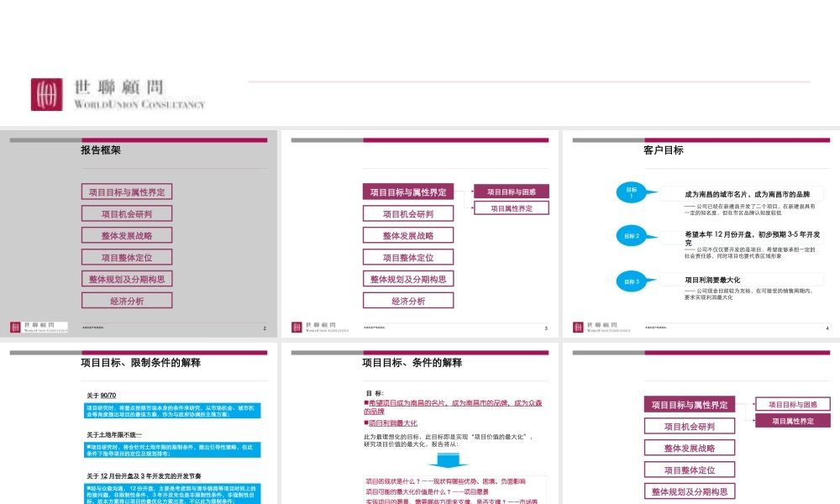Click the blue 目标1 bubble
Viewport: 840px width, 504px height.
pyautogui.click(x=632, y=193)
